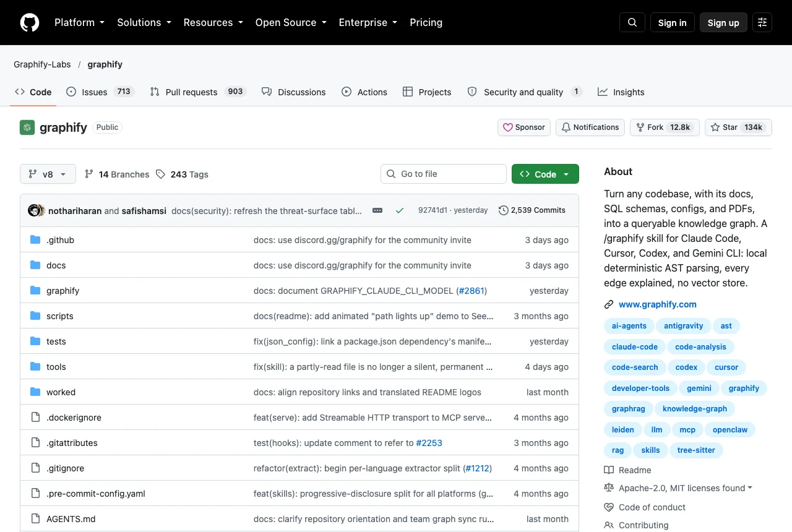Go to the Actions tab
The height and width of the screenshot is (532, 792).
point(364,92)
